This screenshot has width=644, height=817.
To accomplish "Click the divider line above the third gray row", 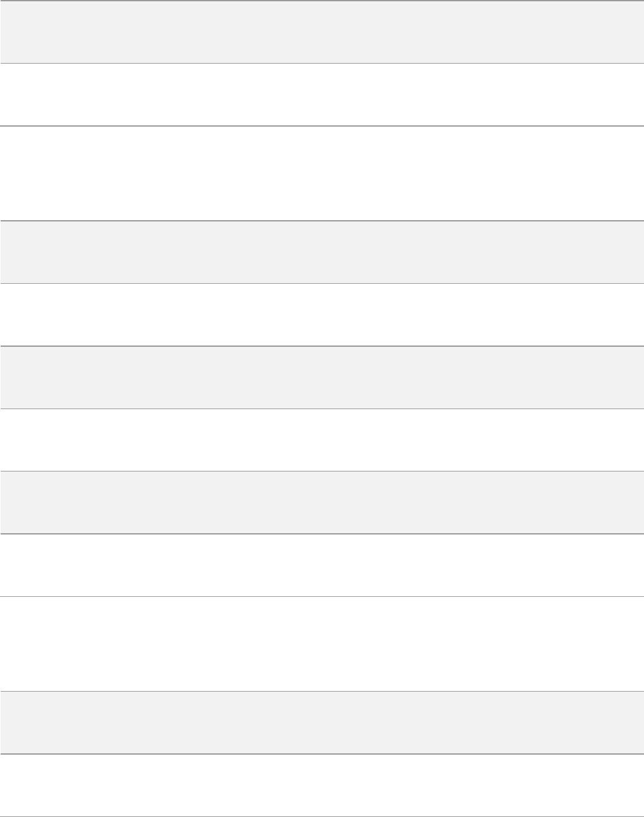I will click(x=322, y=346).
